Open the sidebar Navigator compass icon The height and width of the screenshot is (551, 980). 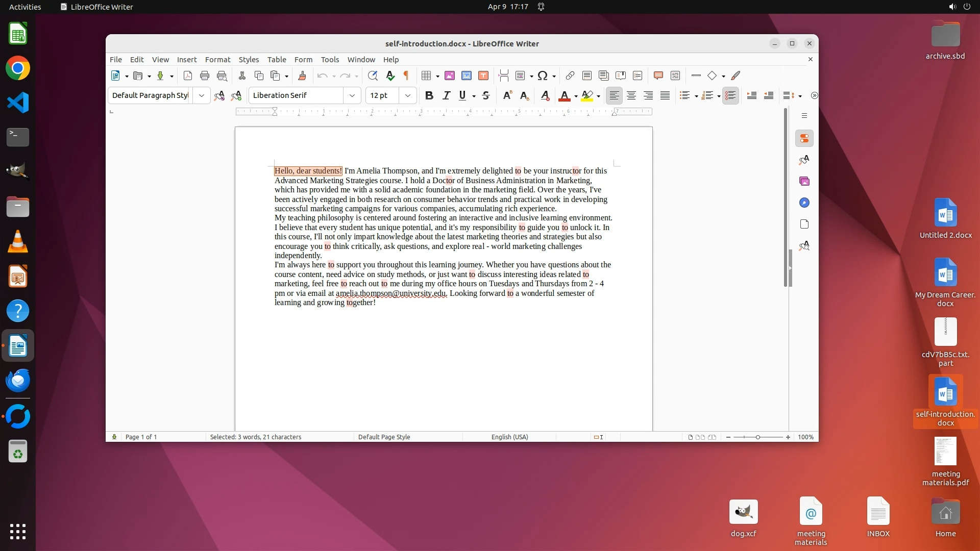[804, 203]
